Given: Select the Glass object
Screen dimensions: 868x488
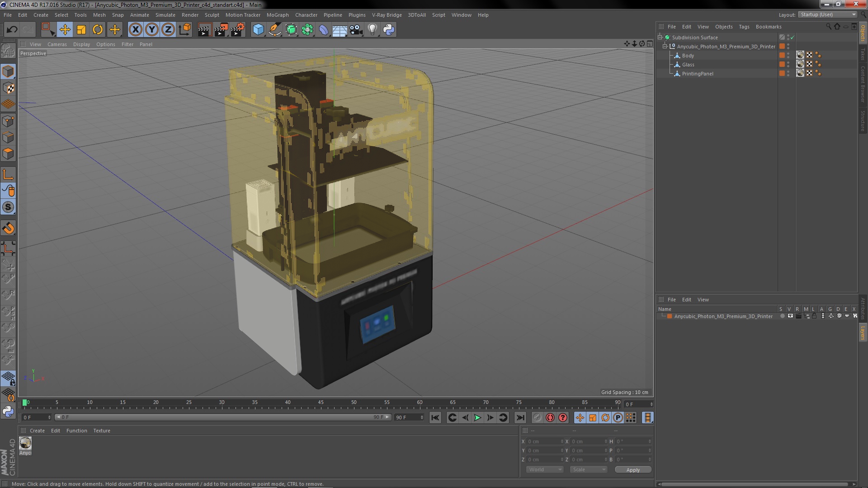Looking at the screenshot, I should click(x=688, y=65).
